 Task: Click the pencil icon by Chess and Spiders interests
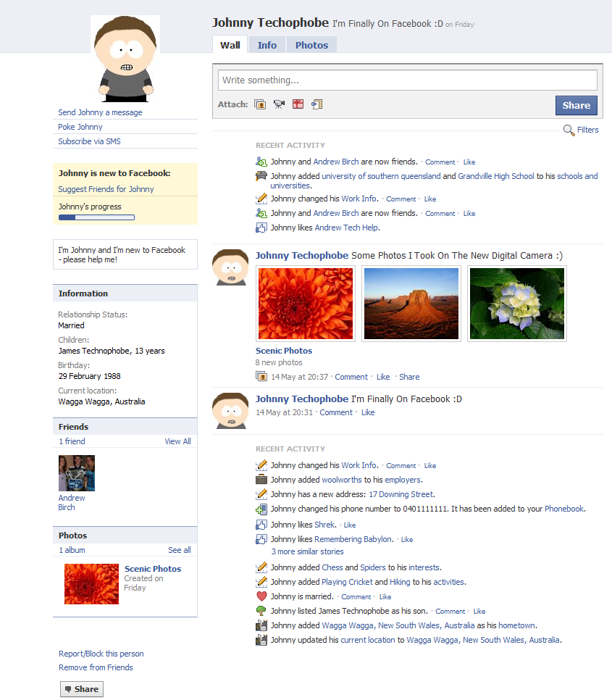(261, 567)
